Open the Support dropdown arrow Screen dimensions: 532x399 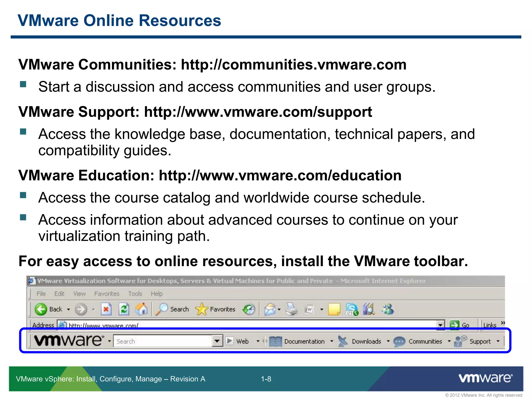[498, 341]
